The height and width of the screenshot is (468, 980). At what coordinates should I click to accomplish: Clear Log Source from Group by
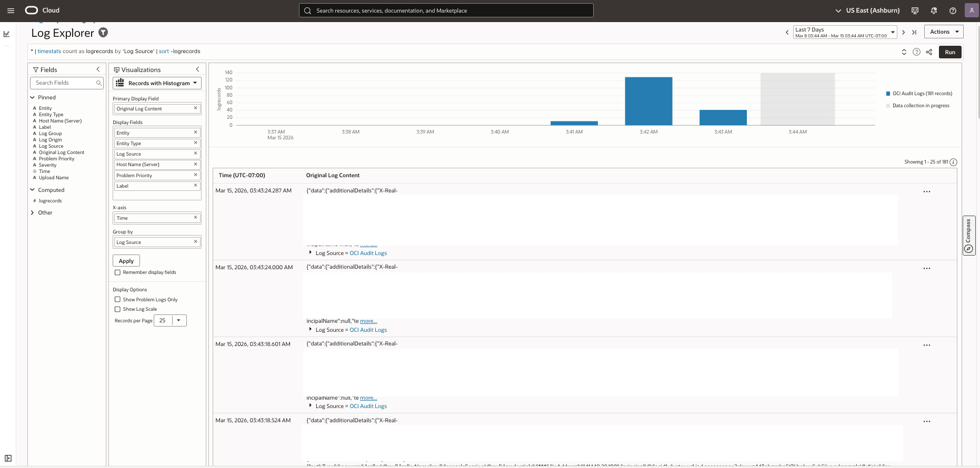click(195, 242)
